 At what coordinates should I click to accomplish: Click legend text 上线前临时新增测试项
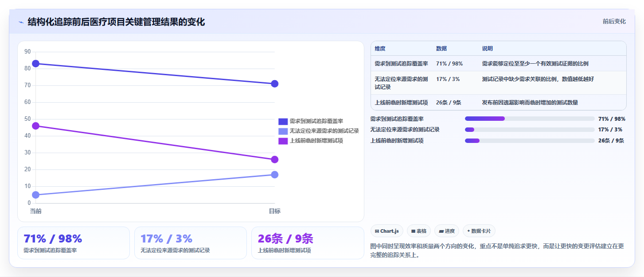coord(316,141)
